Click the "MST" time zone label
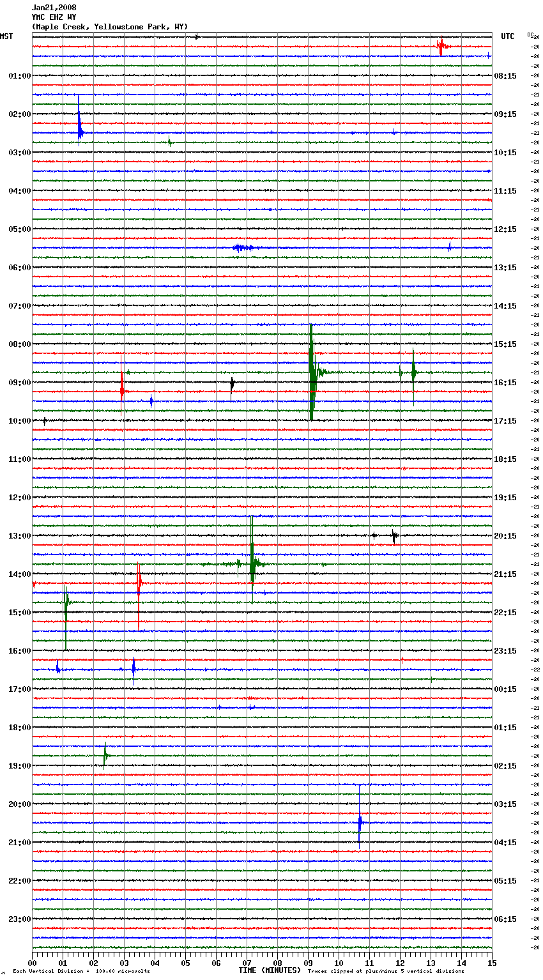 point(6,36)
